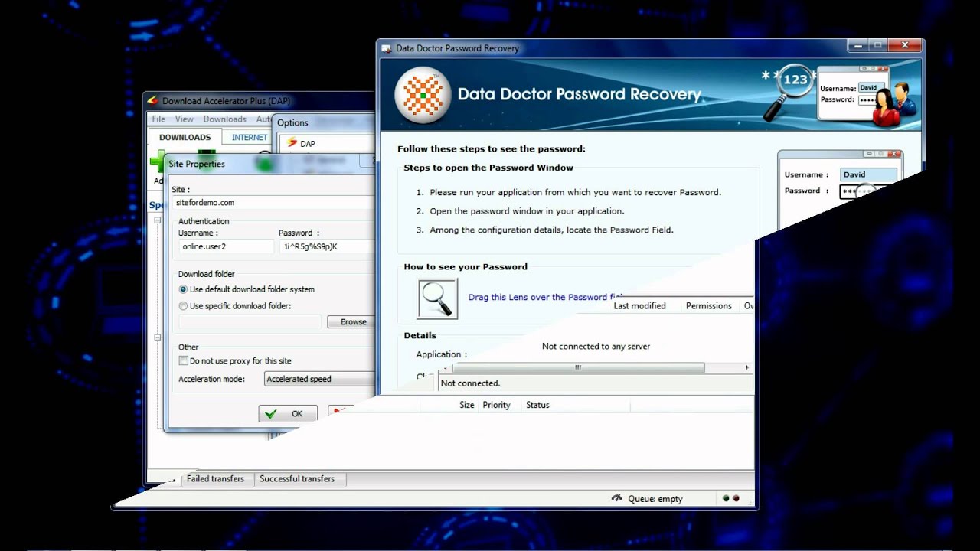
Task: Click the Password field in Site Properties
Action: pyautogui.click(x=327, y=246)
